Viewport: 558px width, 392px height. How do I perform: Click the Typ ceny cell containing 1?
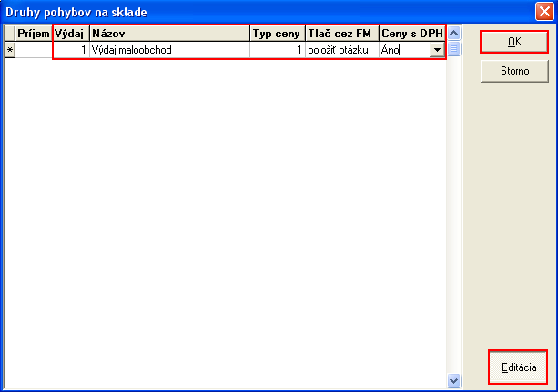tap(278, 50)
